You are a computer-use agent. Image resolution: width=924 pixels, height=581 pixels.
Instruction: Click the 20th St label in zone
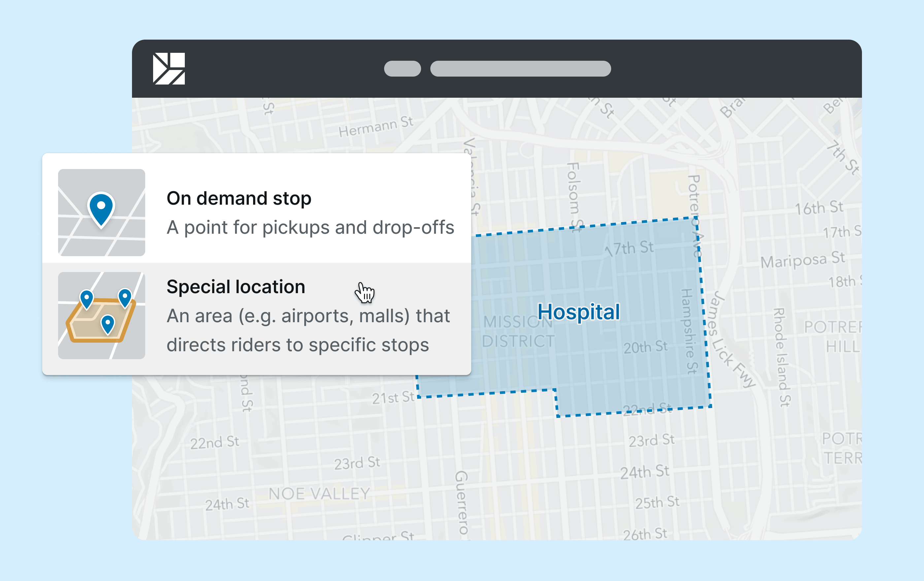point(645,347)
